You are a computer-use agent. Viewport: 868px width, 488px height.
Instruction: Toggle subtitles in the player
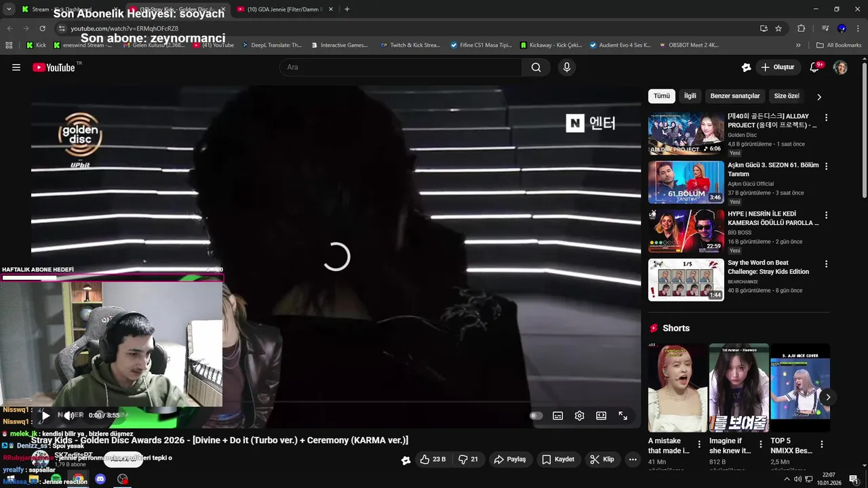coord(557,415)
